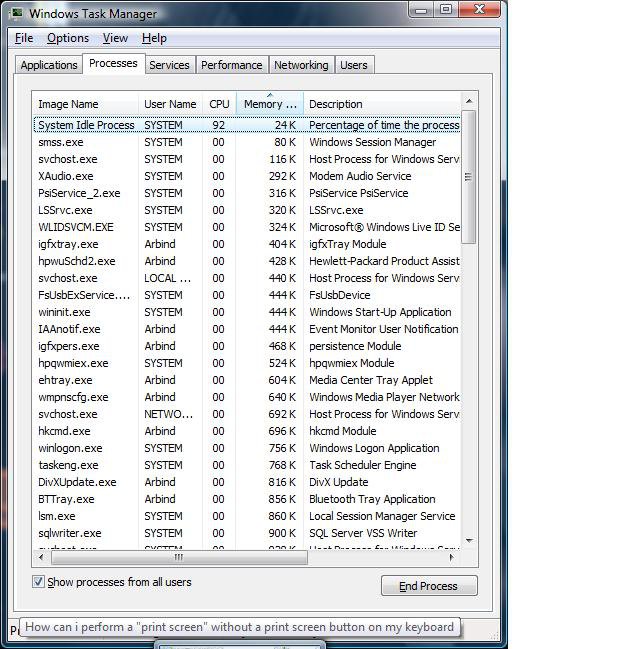This screenshot has height=649, width=640.
Task: Select the DivXUpdate.exe process
Action: coord(247,481)
